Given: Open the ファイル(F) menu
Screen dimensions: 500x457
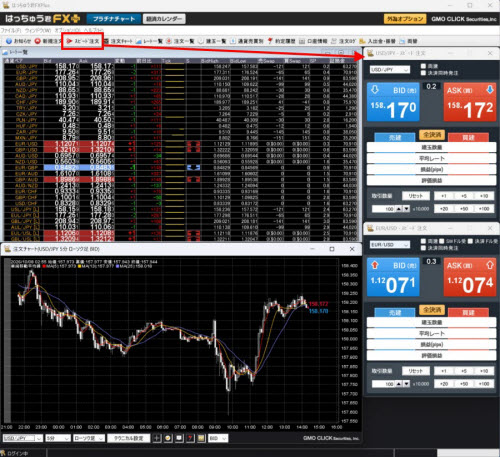Looking at the screenshot, I should pyautogui.click(x=11, y=30).
